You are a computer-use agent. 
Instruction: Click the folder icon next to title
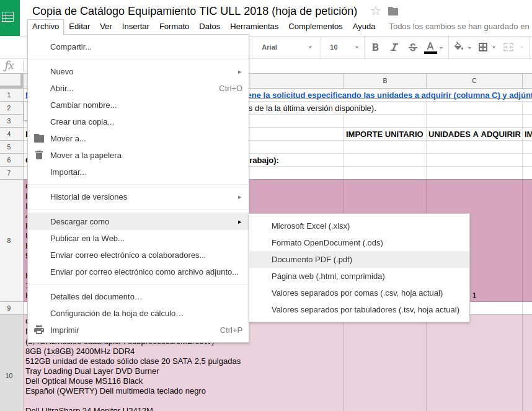392,11
